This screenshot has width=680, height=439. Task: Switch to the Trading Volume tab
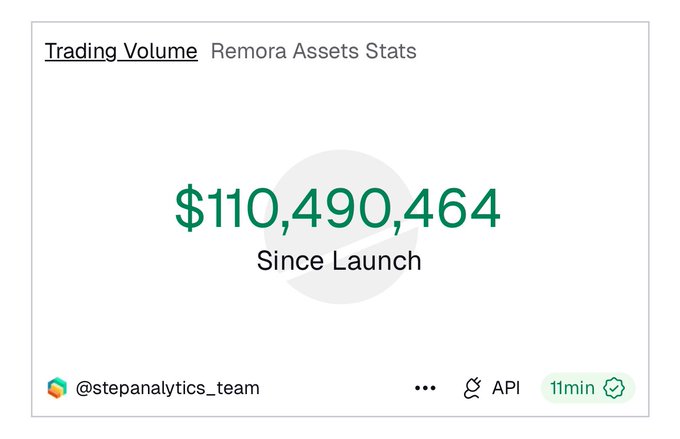121,51
